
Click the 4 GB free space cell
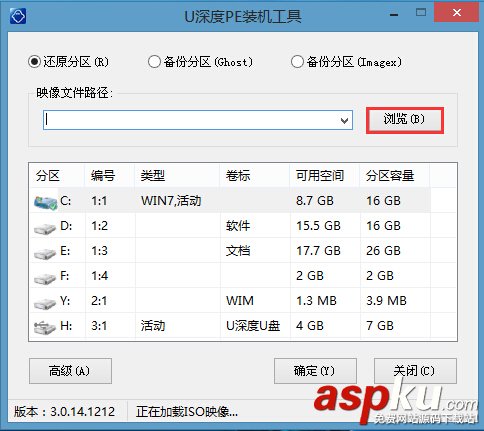(310, 326)
